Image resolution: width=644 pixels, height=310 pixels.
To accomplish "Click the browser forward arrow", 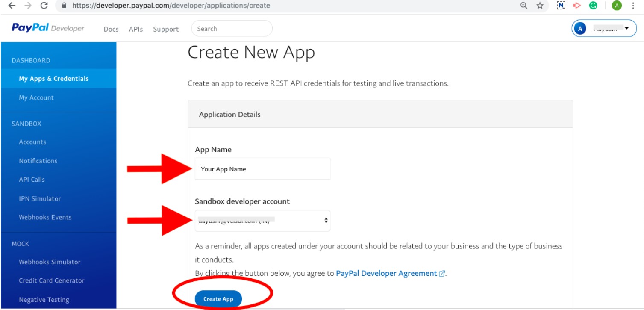I will pyautogui.click(x=28, y=6).
